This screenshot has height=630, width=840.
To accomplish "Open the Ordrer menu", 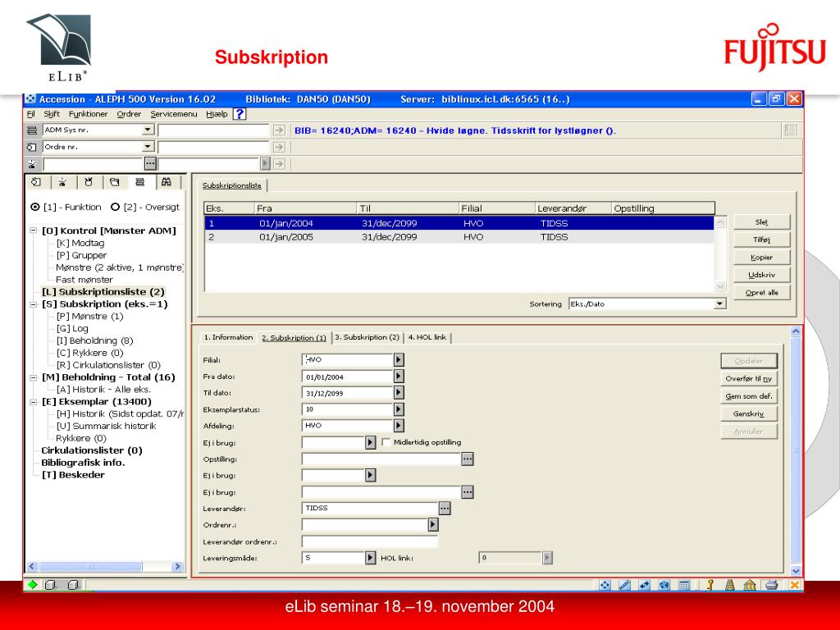I will tap(129, 114).
